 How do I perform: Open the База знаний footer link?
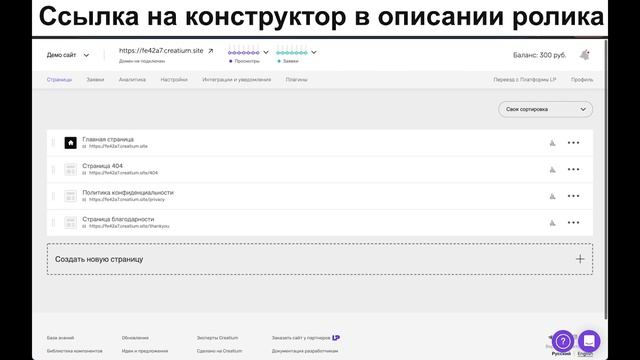pos(60,338)
